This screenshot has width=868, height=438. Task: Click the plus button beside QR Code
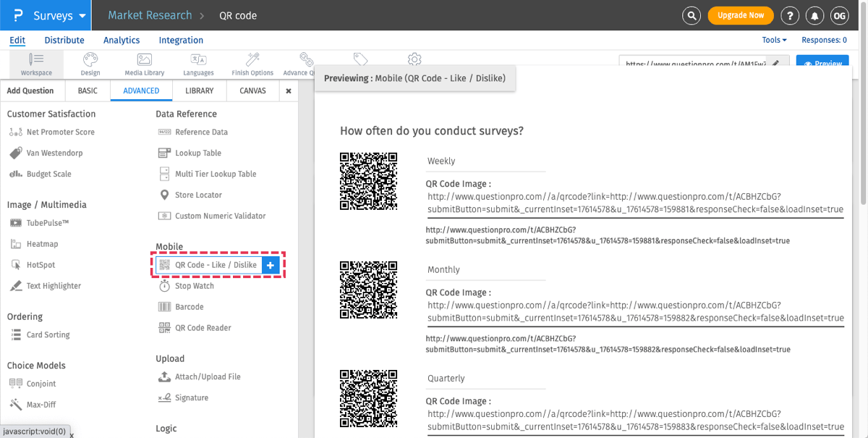point(271,265)
